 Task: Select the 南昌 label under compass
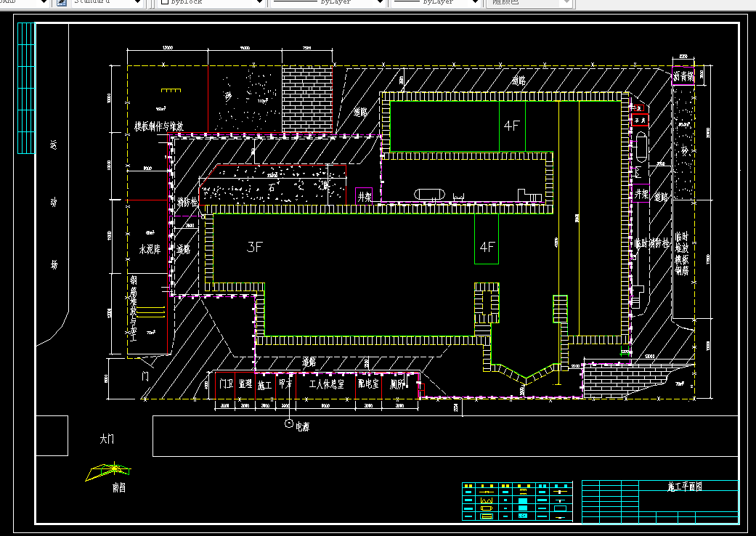click(118, 488)
